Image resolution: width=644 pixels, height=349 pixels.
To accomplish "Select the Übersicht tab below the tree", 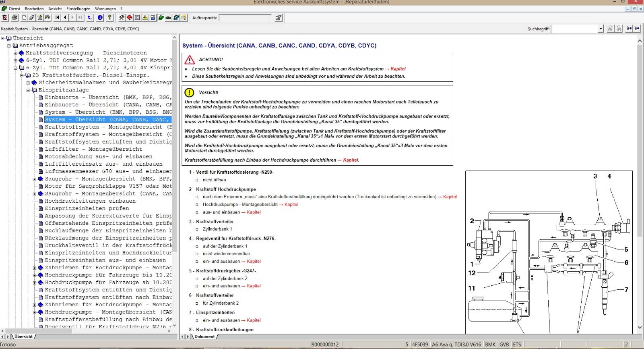I will click(24, 337).
